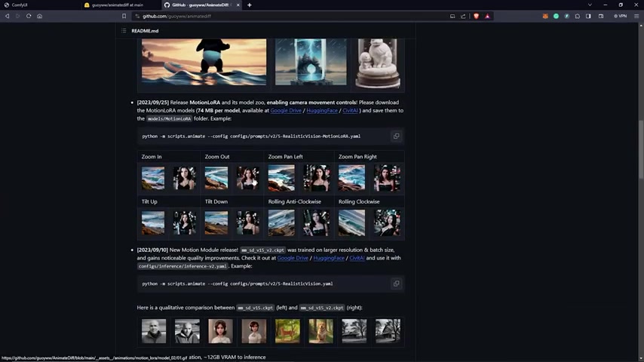Screen dimensions: 644x362
Task: Open Motion Module CivitAI link
Action: point(357,258)
